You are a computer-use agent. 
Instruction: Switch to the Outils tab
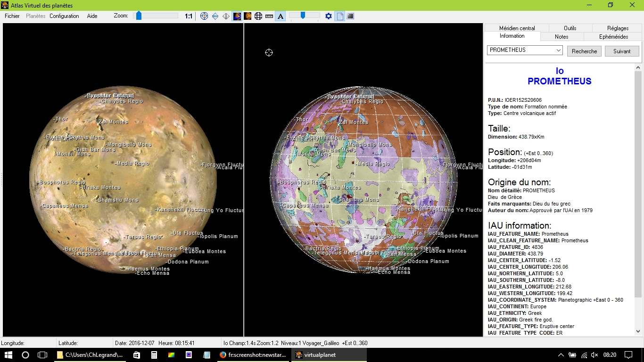click(x=570, y=28)
